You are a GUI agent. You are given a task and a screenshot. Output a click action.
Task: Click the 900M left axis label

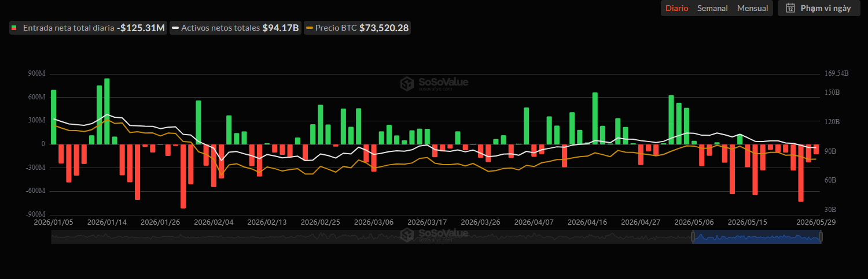36,74
